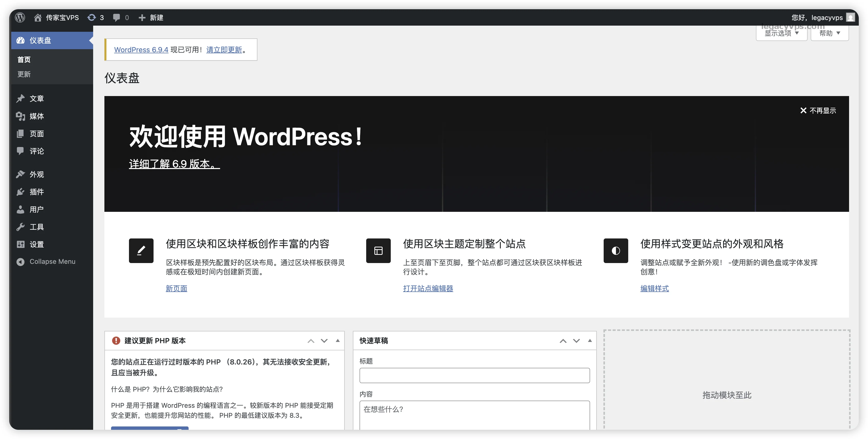Screen dimensions: 868x439
Task: Open the 工具 tools menu
Action: pyautogui.click(x=36, y=227)
